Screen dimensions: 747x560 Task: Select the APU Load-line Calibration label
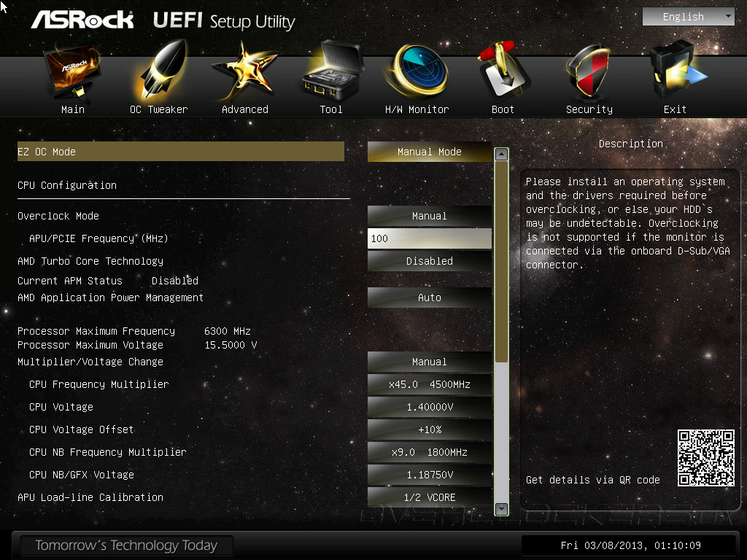pos(90,497)
